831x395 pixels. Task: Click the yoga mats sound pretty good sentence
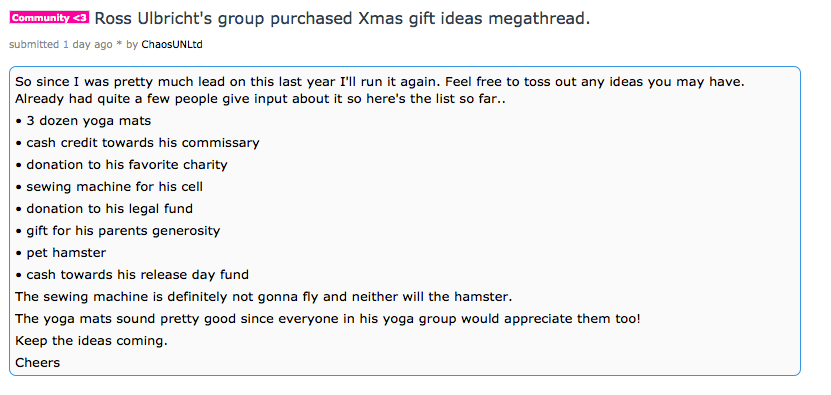(x=328, y=319)
